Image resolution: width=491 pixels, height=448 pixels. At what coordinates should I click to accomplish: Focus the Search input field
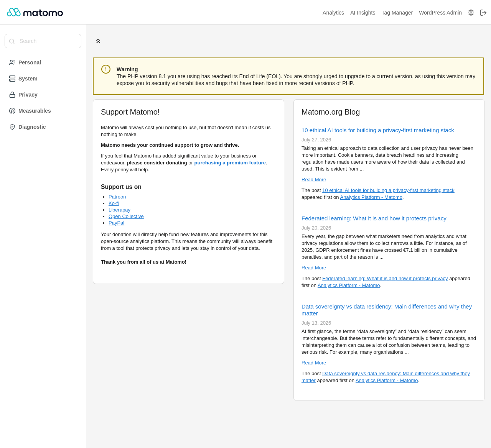(43, 41)
